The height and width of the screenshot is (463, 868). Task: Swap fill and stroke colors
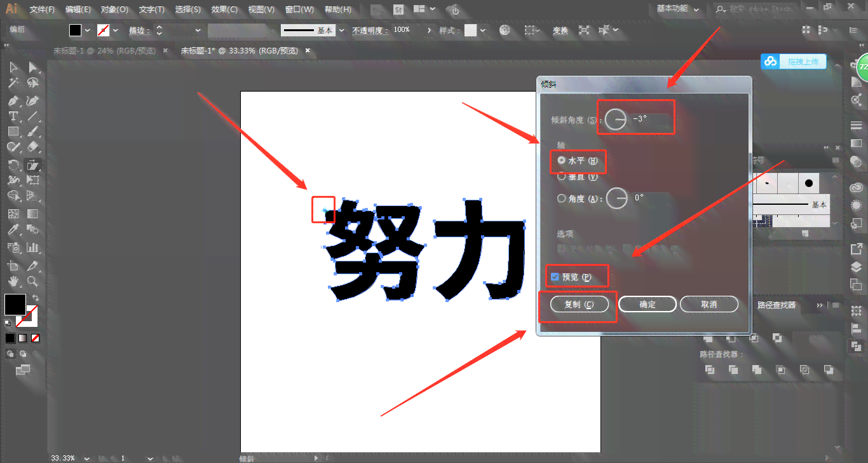36,298
